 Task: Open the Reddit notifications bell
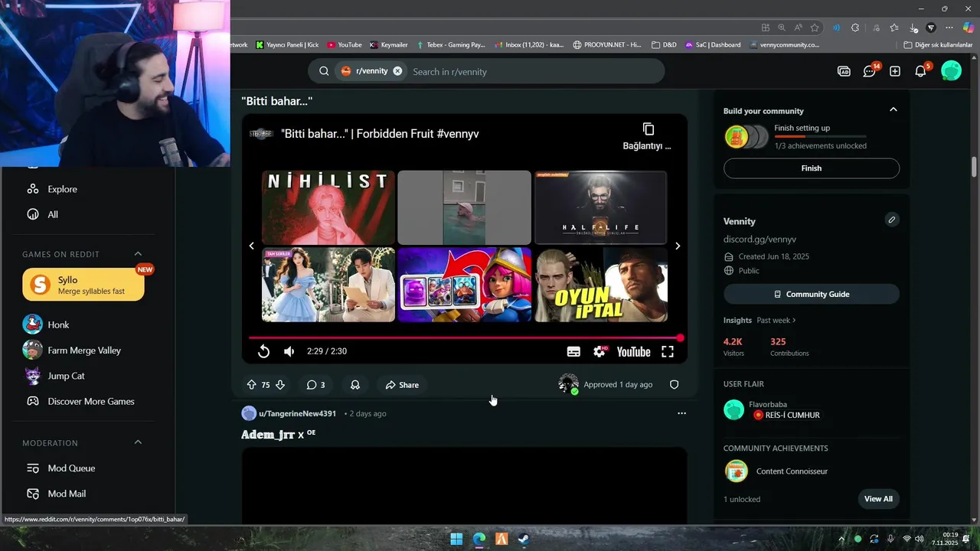pos(921,71)
